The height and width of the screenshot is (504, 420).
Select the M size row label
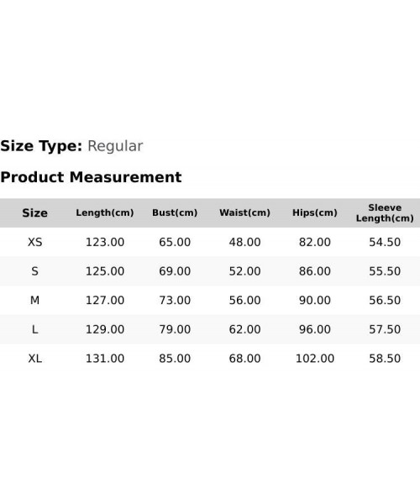[x=34, y=300]
